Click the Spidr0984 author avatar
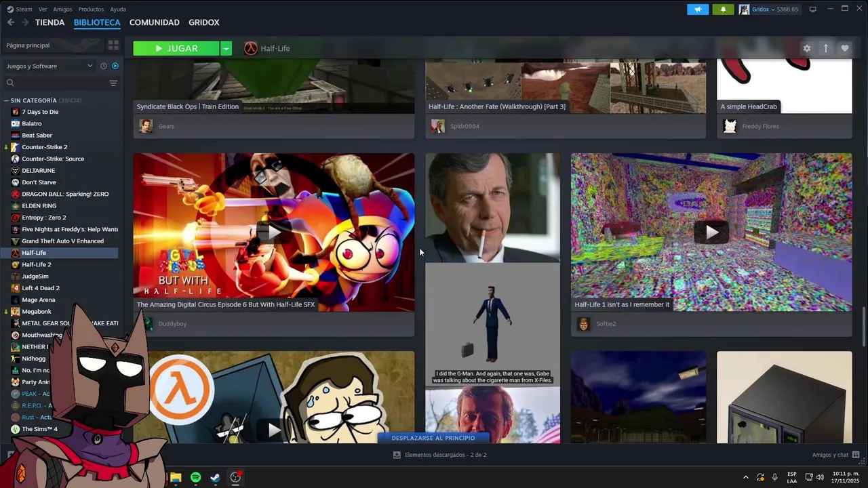The image size is (868, 488). 438,126
